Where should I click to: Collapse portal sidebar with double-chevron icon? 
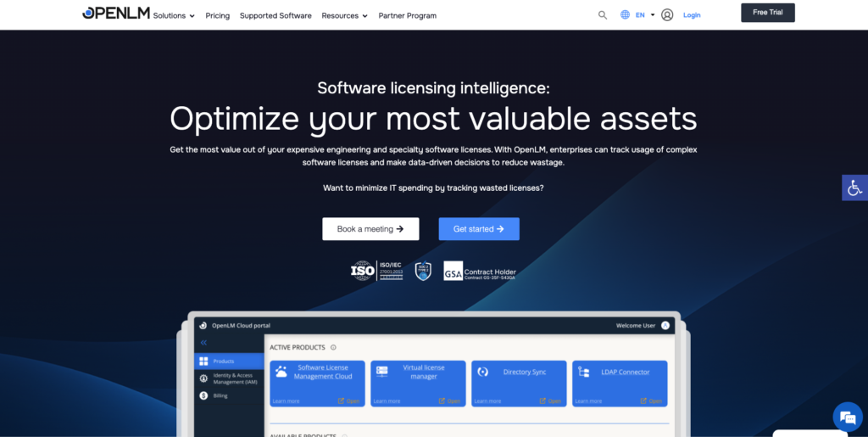point(203,343)
